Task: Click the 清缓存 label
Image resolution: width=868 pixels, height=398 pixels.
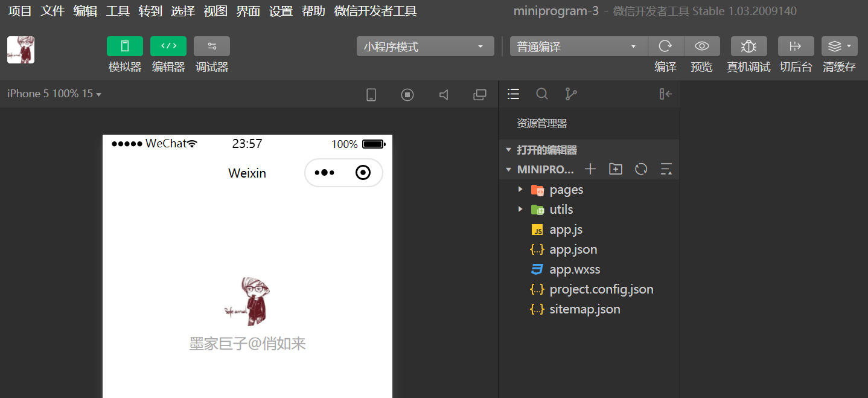Action: point(839,67)
